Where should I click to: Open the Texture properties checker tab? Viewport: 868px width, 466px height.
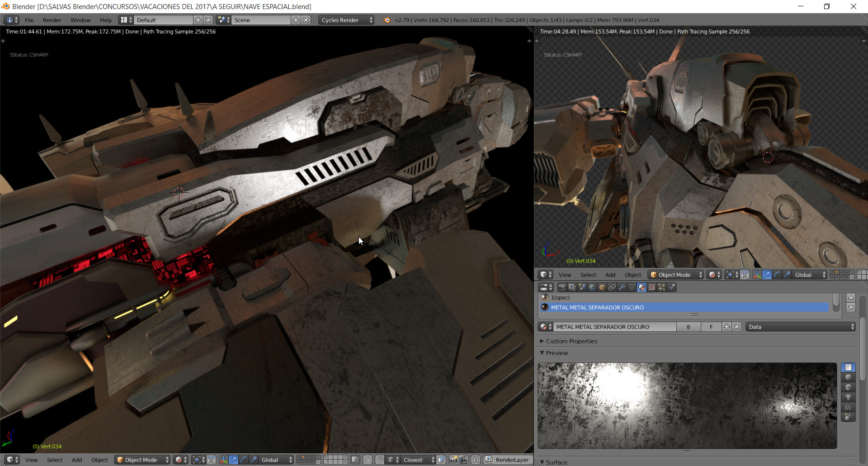click(651, 287)
